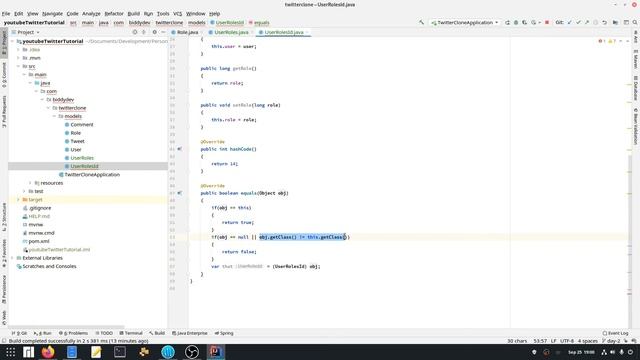Viewport: 640px width, 360px height.
Task: Launch Firefox from the taskbar
Action: click(x=48, y=352)
